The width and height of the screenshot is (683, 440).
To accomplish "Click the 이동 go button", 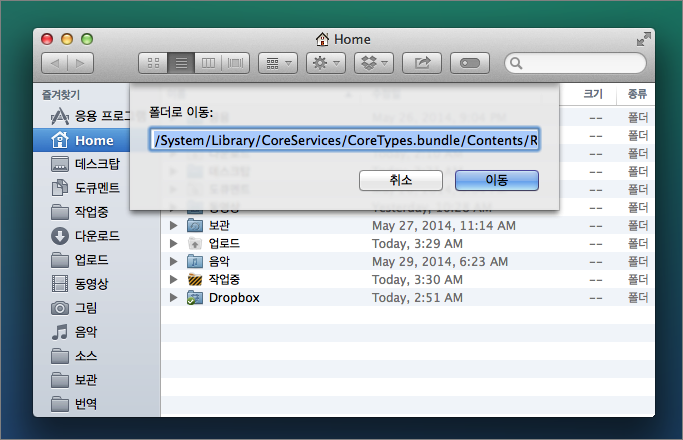I will point(497,180).
